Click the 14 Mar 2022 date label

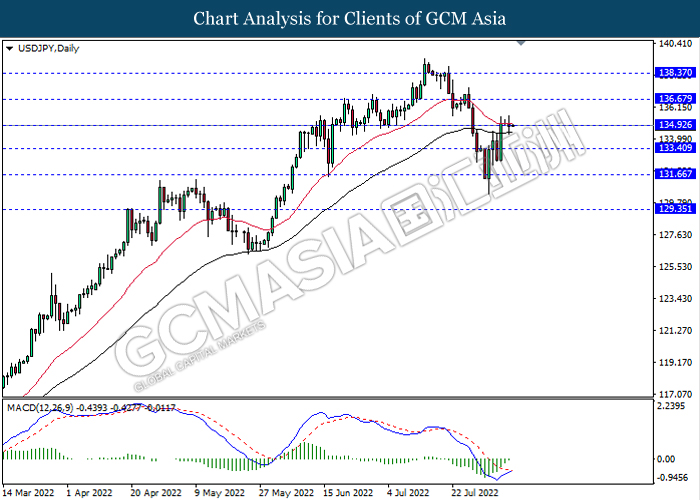29,493
